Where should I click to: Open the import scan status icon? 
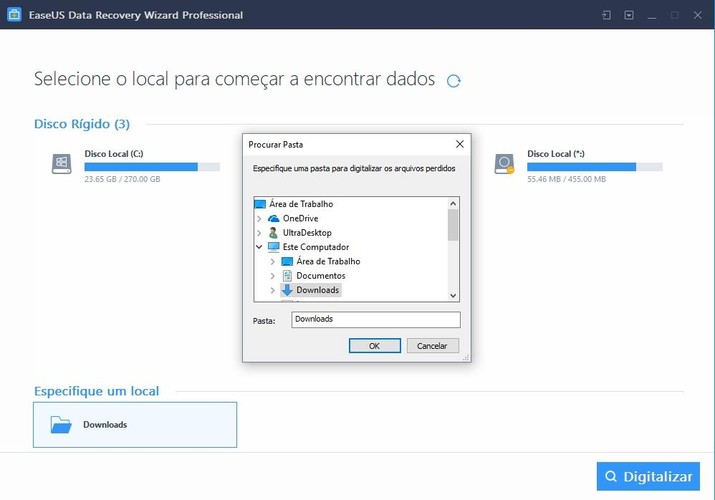point(606,15)
